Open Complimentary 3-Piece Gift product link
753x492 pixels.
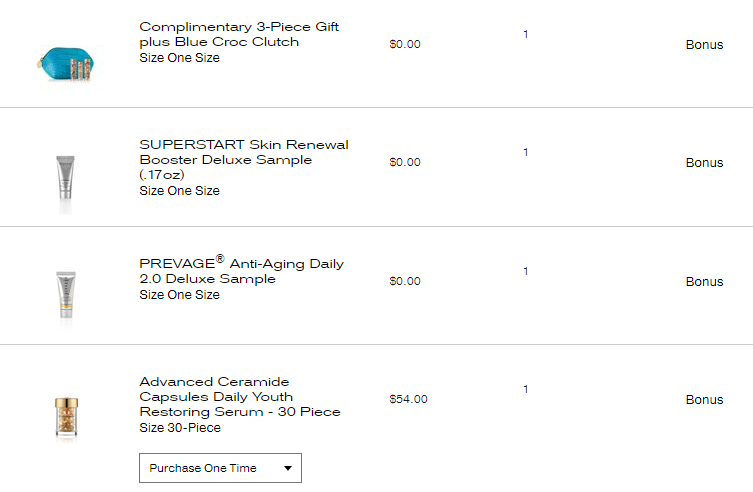pyautogui.click(x=239, y=34)
